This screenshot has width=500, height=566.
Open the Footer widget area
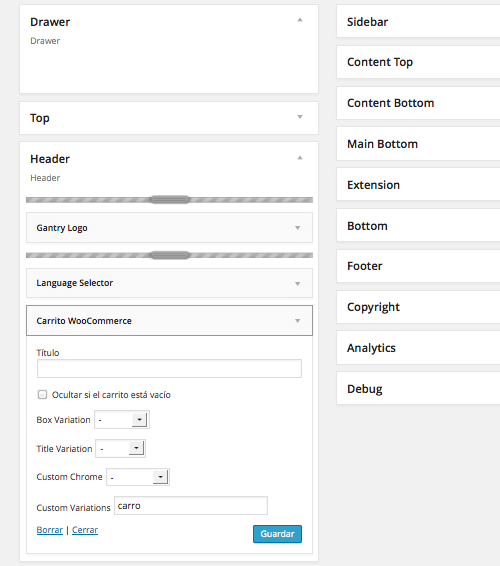[x=418, y=266]
